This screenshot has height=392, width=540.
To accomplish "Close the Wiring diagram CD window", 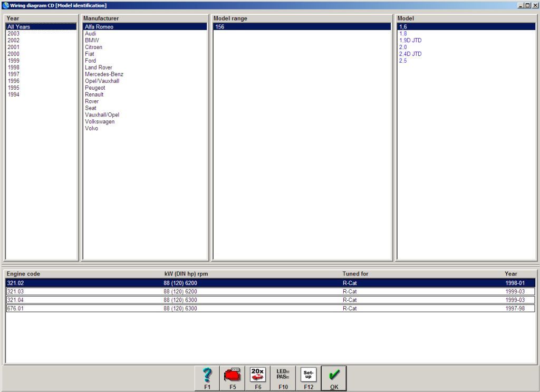I will tap(535, 5).
